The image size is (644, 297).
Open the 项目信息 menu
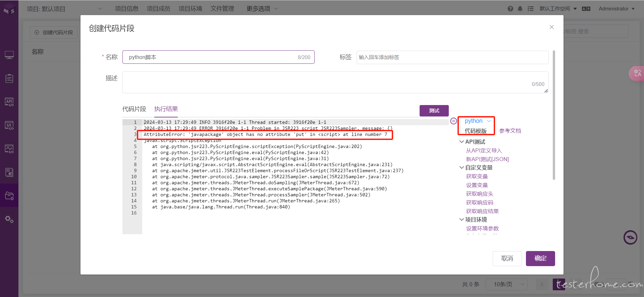tap(127, 9)
